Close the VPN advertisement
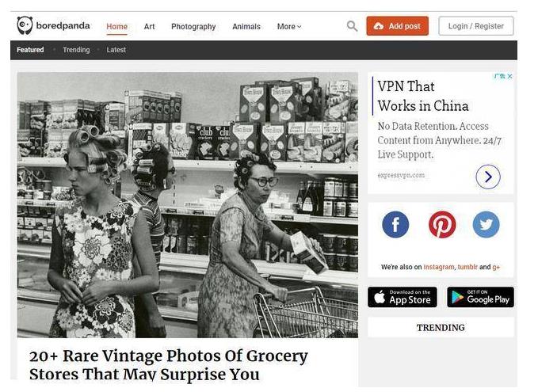The height and width of the screenshot is (392, 538). [509, 76]
